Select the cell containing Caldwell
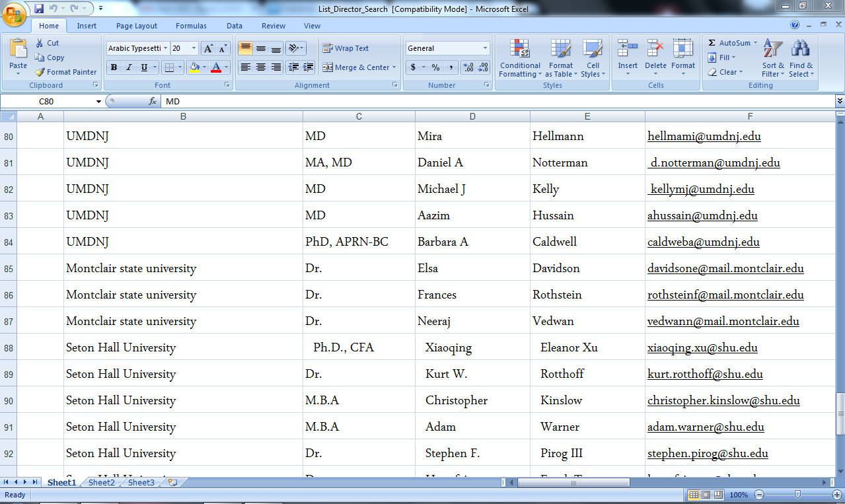Screen dimensions: 845x504 [x=587, y=242]
